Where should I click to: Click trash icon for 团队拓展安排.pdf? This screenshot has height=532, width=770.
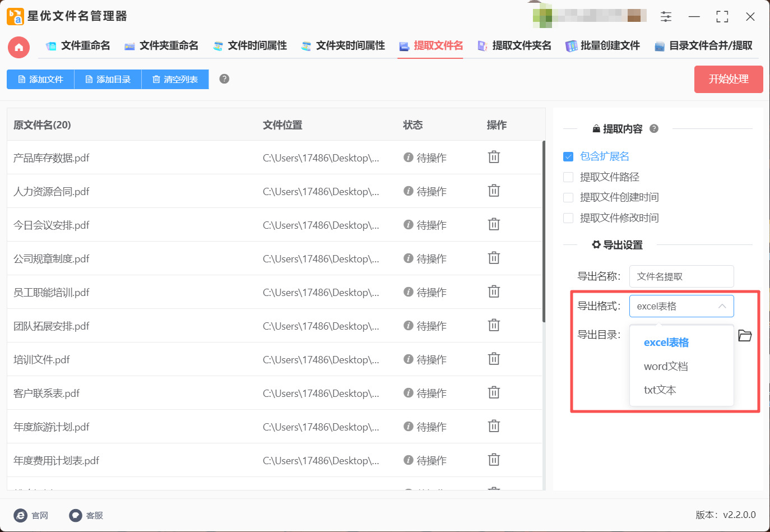[x=494, y=325]
